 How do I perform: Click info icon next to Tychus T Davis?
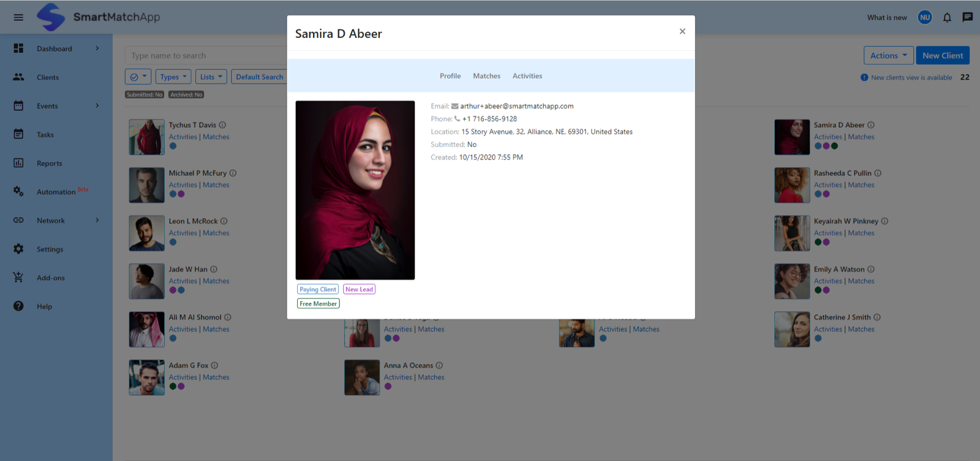[222, 125]
